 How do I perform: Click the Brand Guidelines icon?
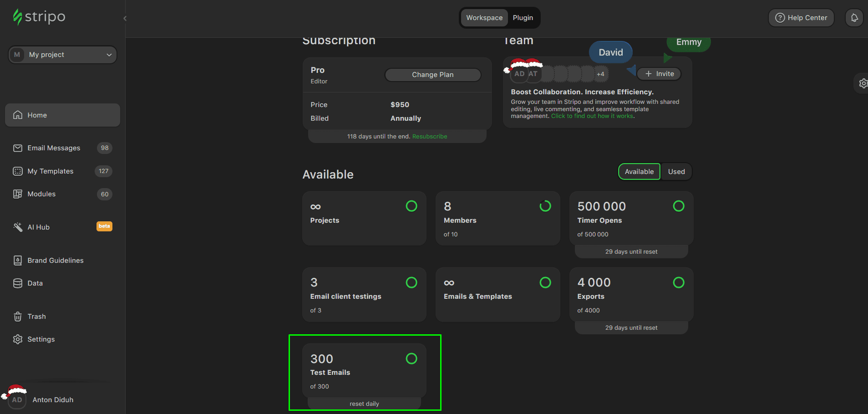18,261
